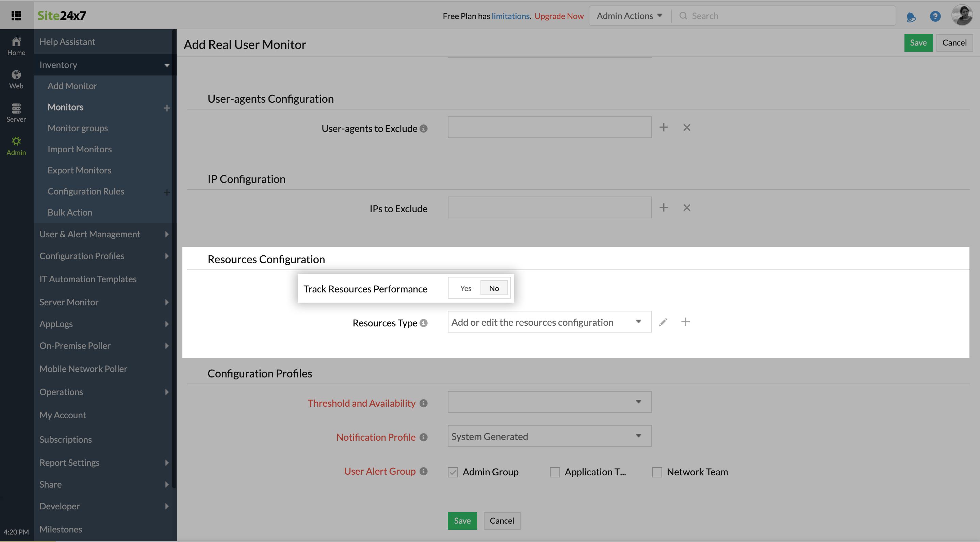The height and width of the screenshot is (542, 980).
Task: Open the Notification Profile dropdown
Action: [x=549, y=436]
